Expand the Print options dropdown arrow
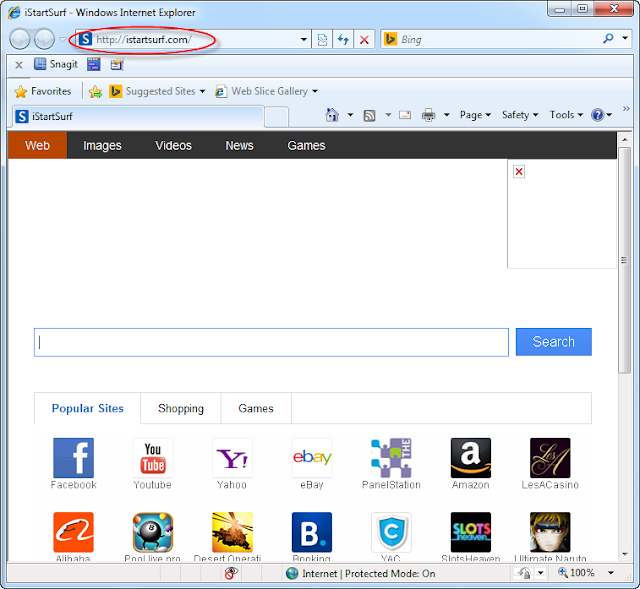This screenshot has height=589, width=640. click(447, 115)
